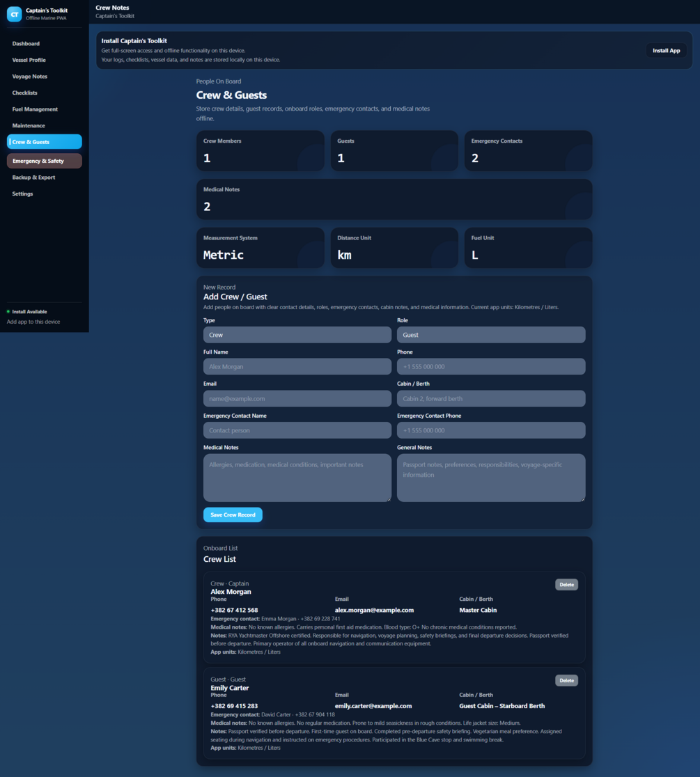
Task: Select Crew & Guests sidebar item
Action: point(44,142)
